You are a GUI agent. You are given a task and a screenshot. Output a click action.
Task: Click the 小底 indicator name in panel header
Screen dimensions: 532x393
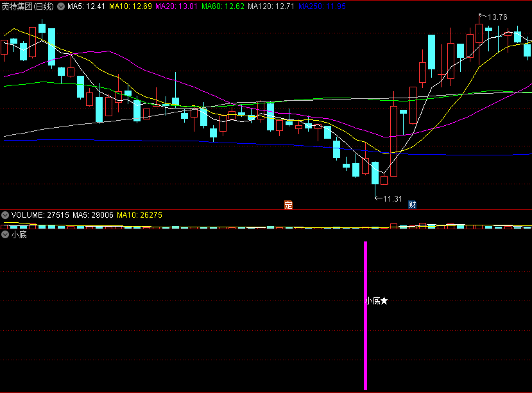(x=19, y=234)
